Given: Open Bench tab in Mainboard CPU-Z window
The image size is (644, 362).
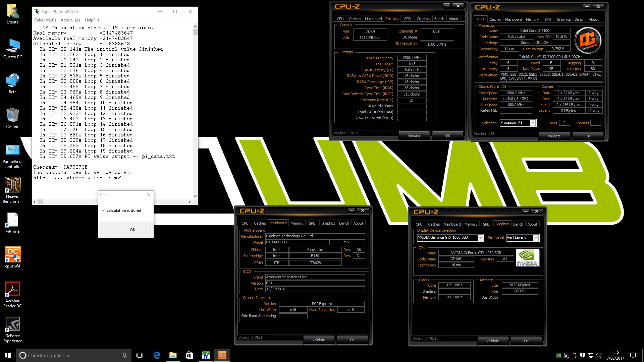Looking at the screenshot, I should (344, 223).
